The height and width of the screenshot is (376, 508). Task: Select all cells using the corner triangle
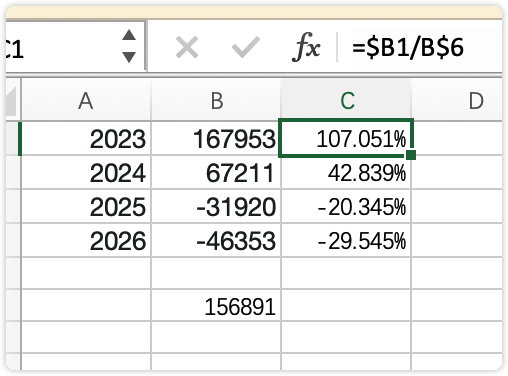(11, 101)
